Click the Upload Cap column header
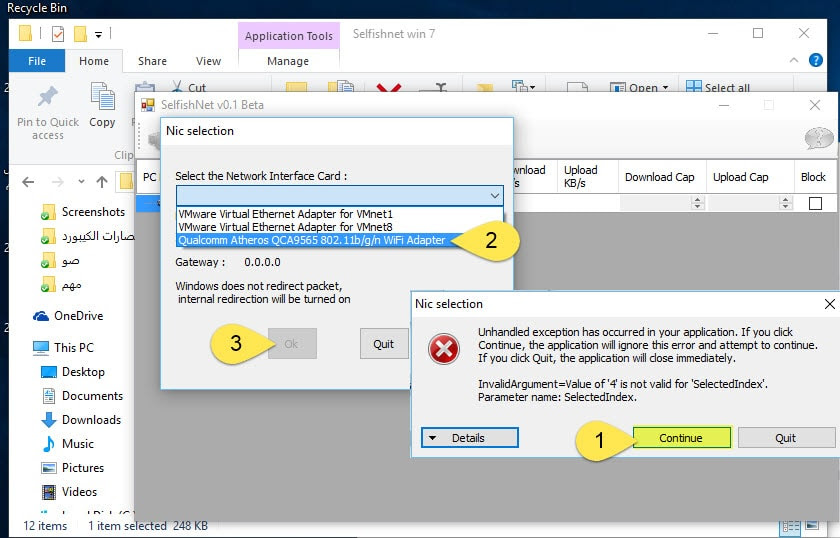 [750, 177]
